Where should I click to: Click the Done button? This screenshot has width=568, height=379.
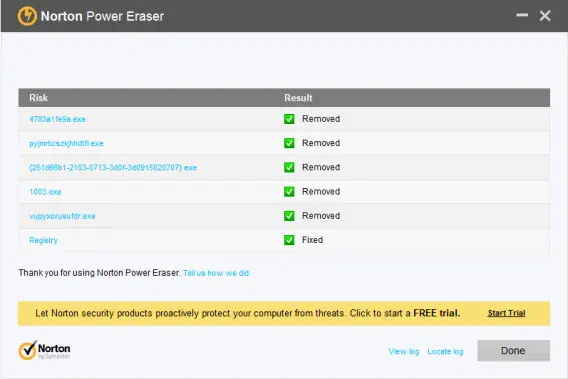tap(513, 350)
